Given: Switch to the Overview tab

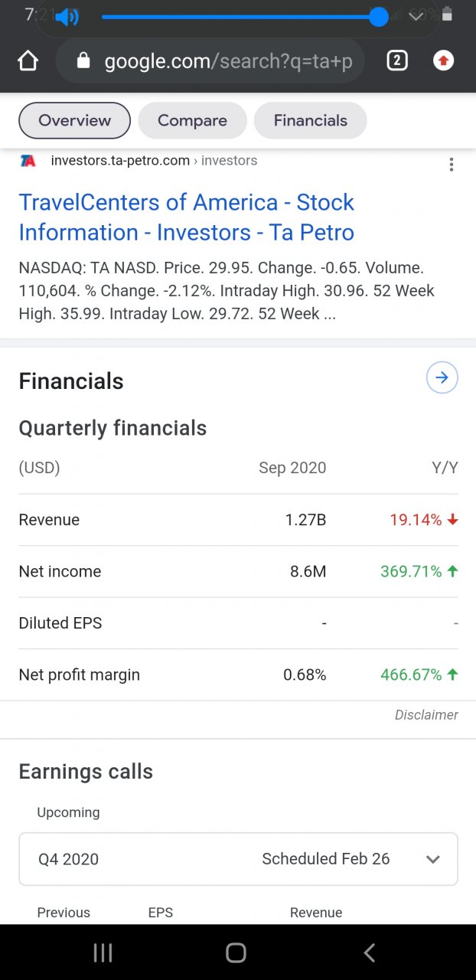Looking at the screenshot, I should (x=74, y=121).
